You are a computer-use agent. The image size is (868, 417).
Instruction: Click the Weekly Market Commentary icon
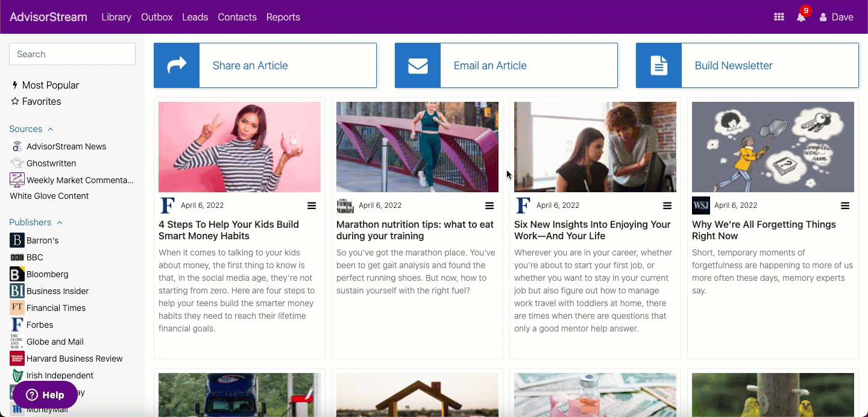[17, 180]
